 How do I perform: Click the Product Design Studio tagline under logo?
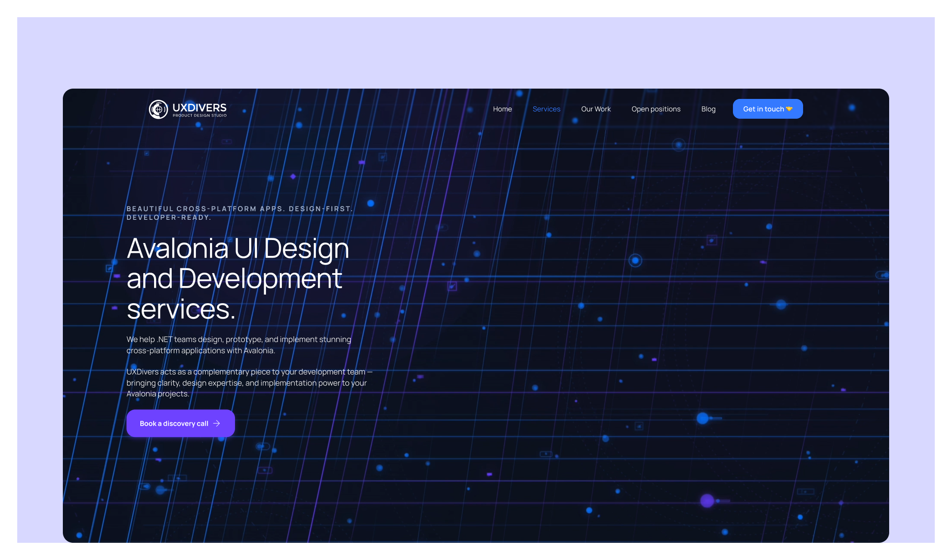click(x=200, y=115)
